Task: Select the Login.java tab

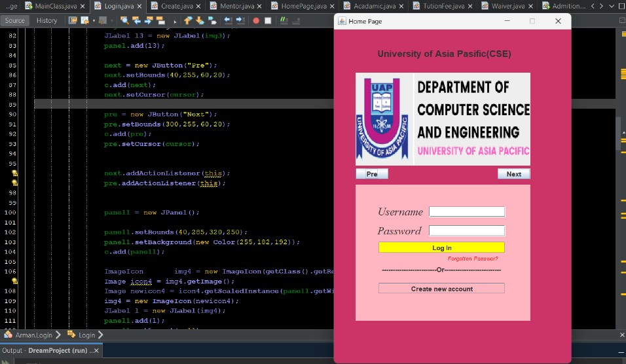Action: pyautogui.click(x=119, y=6)
